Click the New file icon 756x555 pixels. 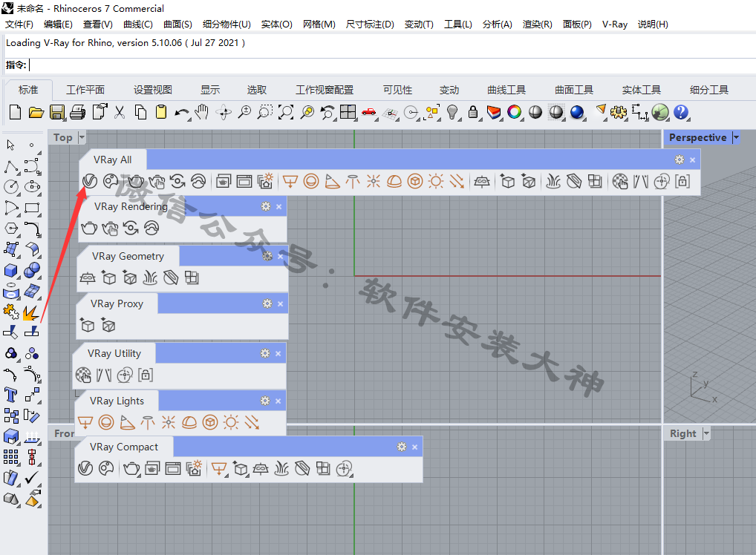[x=15, y=112]
